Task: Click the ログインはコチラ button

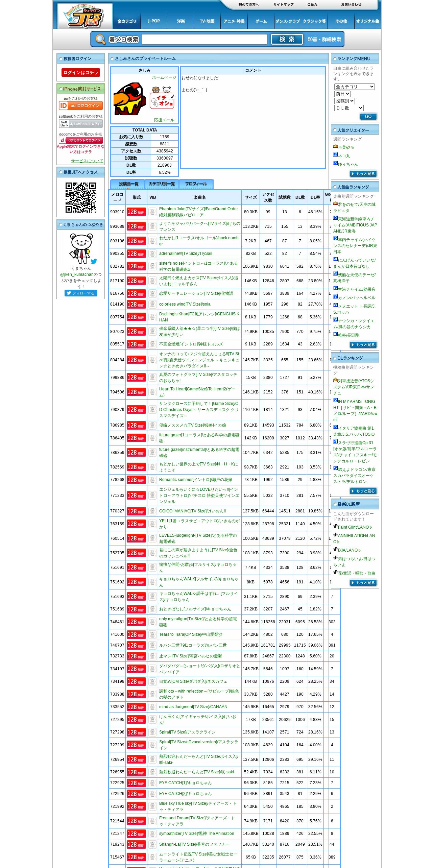Action: (81, 73)
